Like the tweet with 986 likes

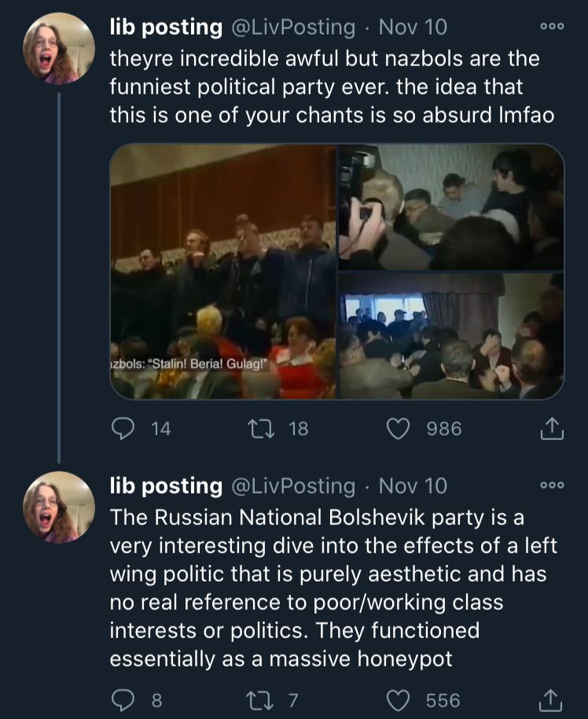coord(398,429)
